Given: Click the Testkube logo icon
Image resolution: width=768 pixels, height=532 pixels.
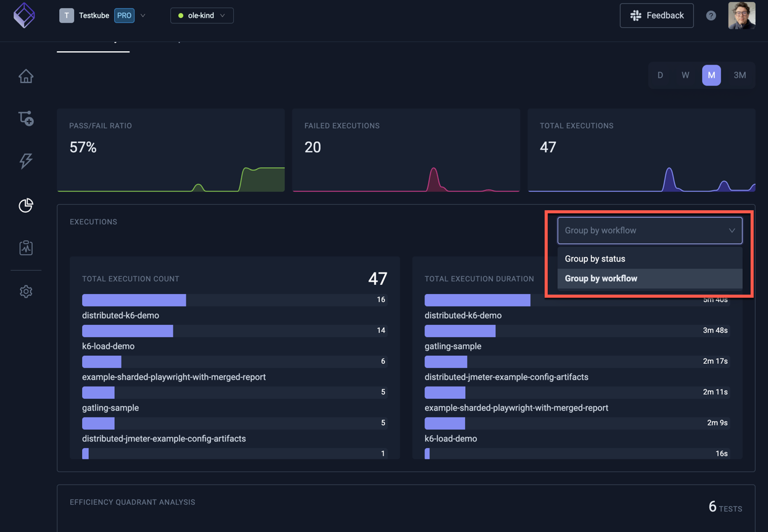Looking at the screenshot, I should [x=25, y=15].
